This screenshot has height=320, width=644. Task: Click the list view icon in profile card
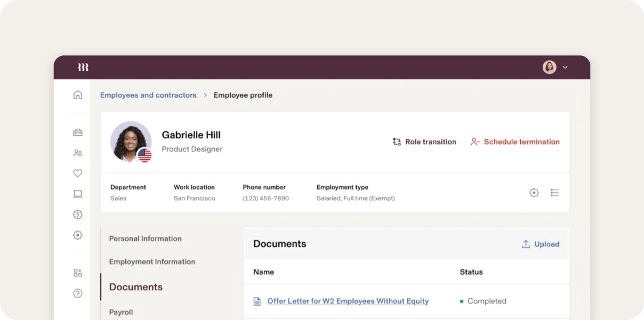point(555,193)
